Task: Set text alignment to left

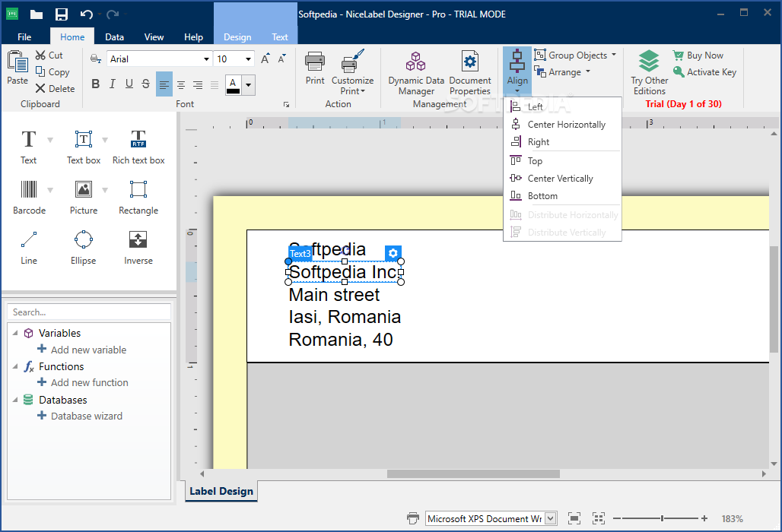Action: tap(164, 84)
